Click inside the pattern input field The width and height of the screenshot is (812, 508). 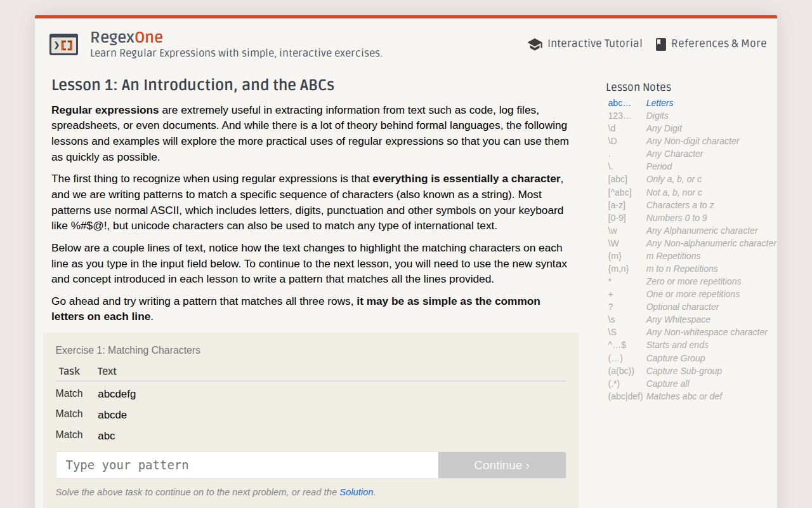247,465
